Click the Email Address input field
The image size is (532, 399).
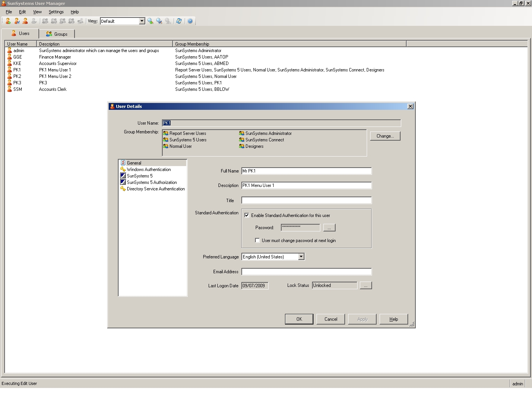click(306, 272)
